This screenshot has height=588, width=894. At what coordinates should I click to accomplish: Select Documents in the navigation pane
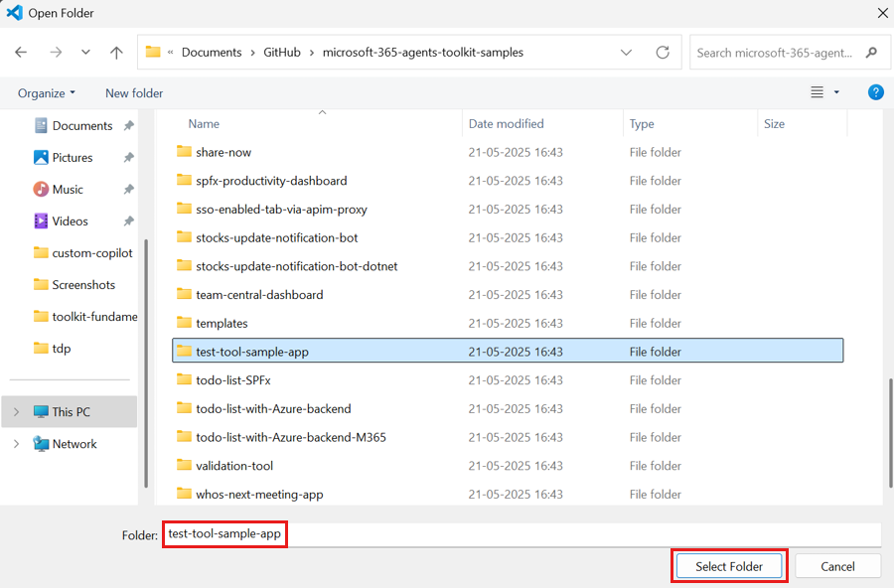[82, 125]
